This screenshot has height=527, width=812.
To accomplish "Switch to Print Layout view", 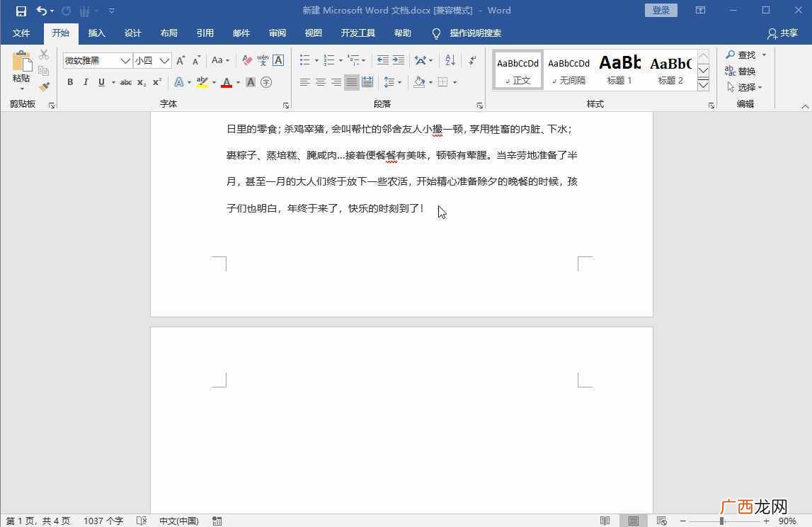I will (634, 521).
